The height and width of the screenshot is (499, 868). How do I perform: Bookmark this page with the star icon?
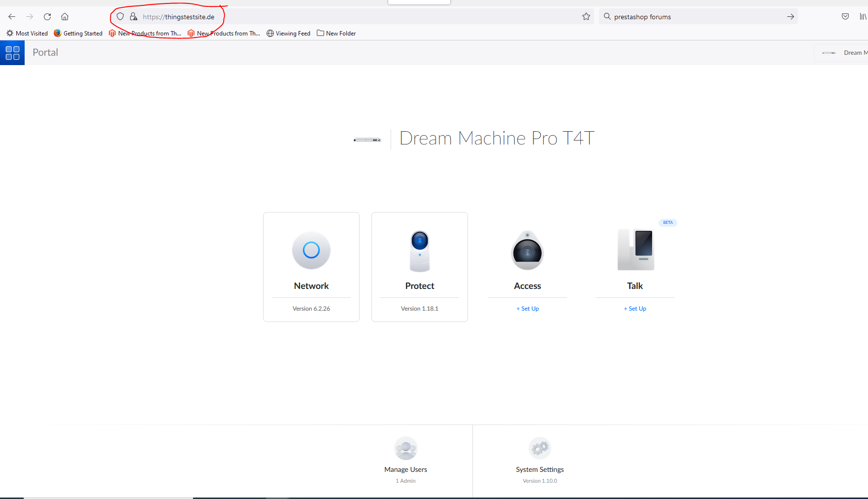tap(586, 17)
